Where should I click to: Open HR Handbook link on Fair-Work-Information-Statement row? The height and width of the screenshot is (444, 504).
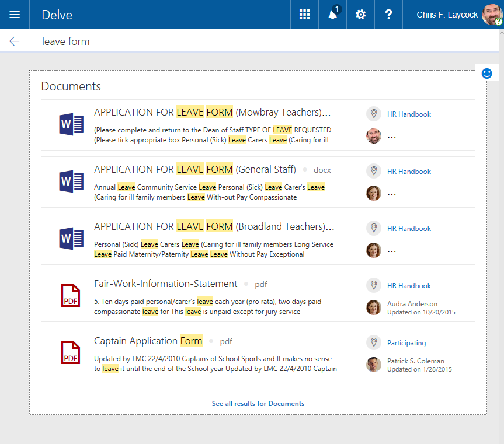click(x=409, y=286)
